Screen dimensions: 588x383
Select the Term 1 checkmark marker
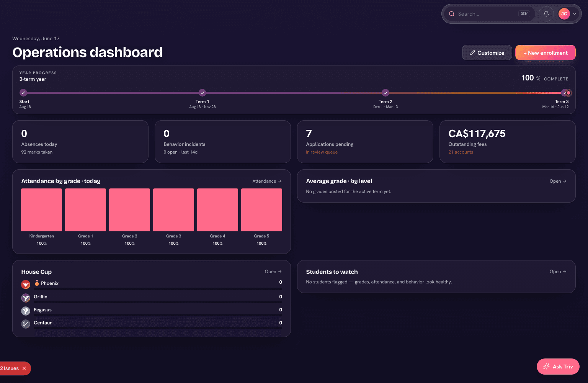[x=203, y=93]
